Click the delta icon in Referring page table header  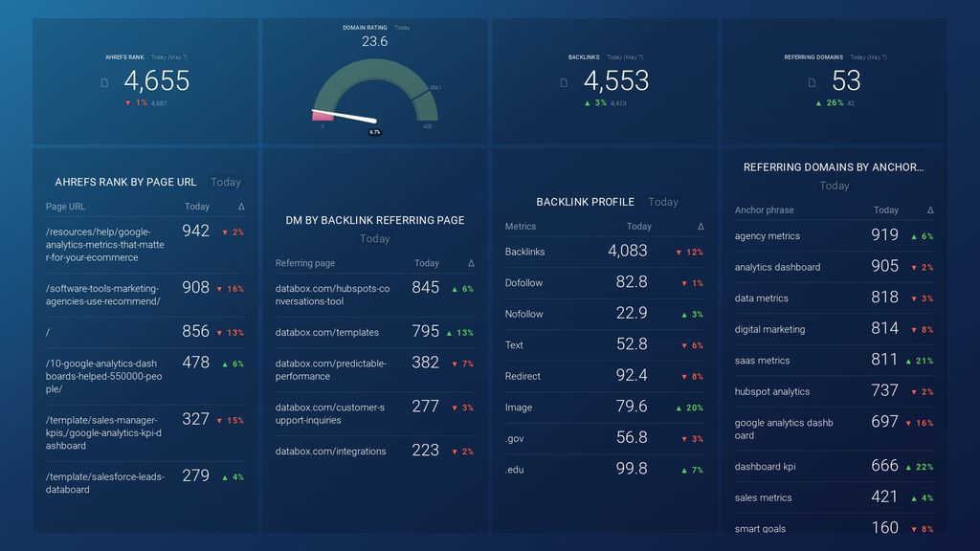click(x=471, y=263)
